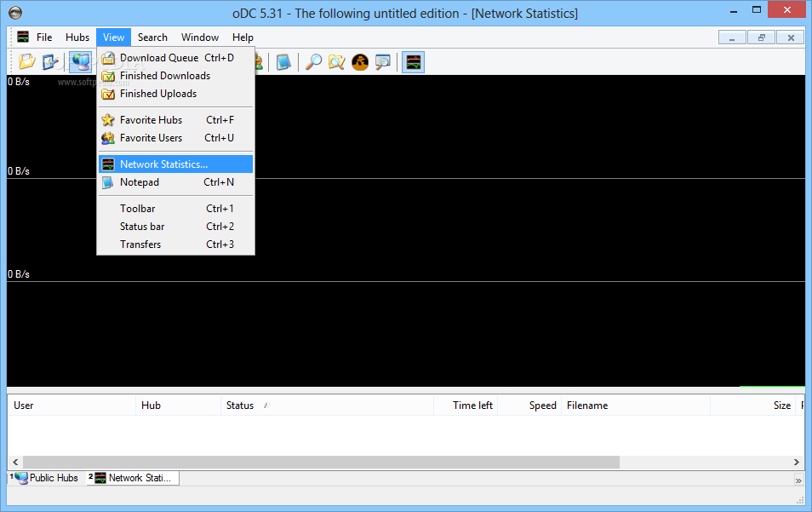This screenshot has width=812, height=512.
Task: Click the Open File List folder toolbar icon
Action: pyautogui.click(x=26, y=61)
